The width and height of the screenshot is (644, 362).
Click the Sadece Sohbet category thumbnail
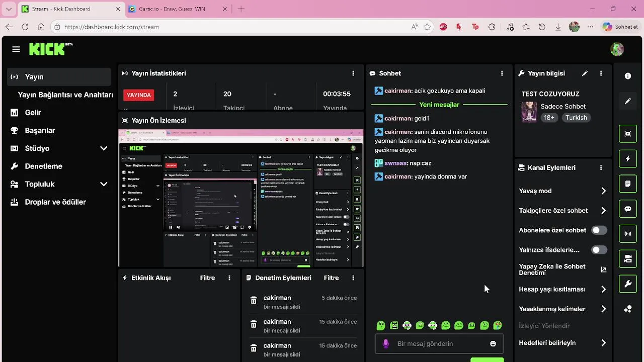(529, 112)
